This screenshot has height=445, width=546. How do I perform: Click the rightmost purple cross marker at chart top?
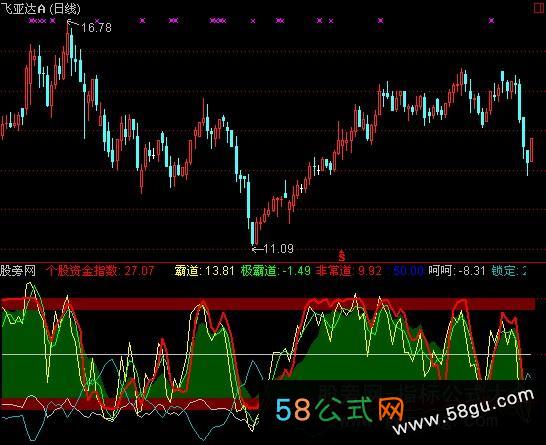(491, 21)
